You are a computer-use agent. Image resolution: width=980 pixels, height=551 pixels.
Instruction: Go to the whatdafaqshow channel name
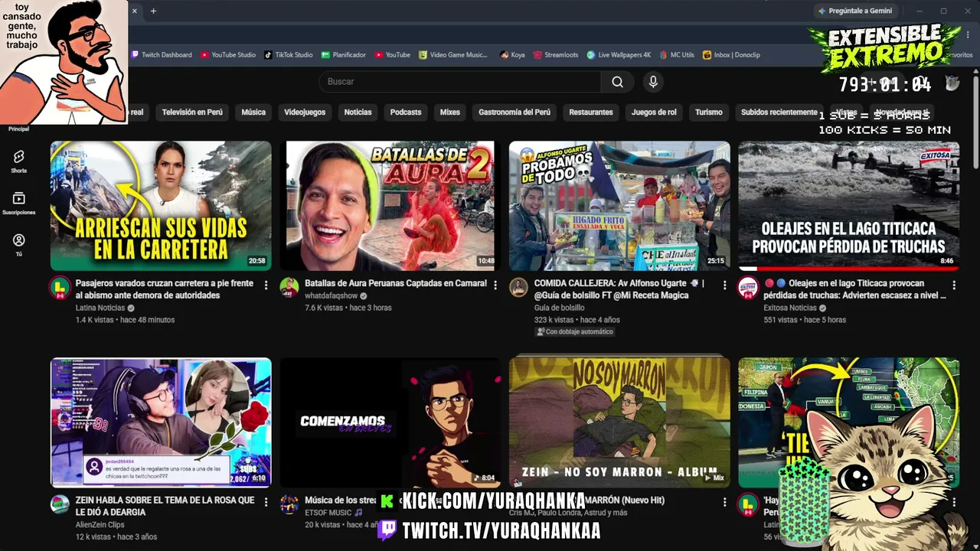coord(332,295)
